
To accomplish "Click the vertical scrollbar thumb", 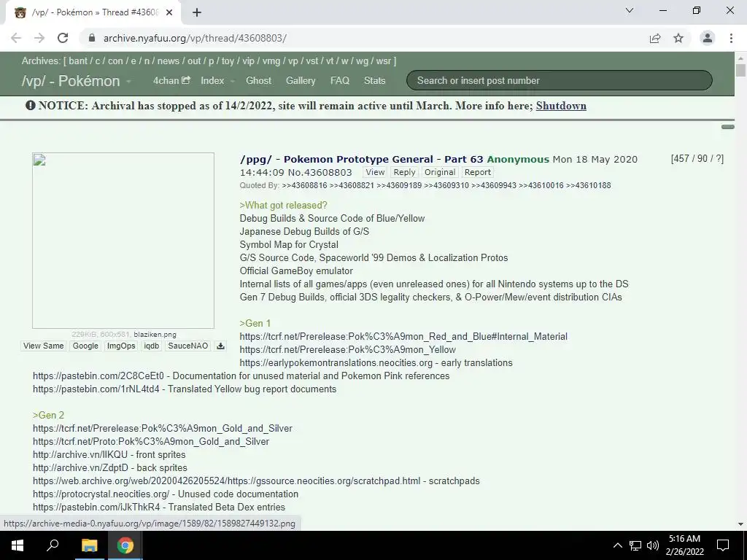I will coord(740,71).
